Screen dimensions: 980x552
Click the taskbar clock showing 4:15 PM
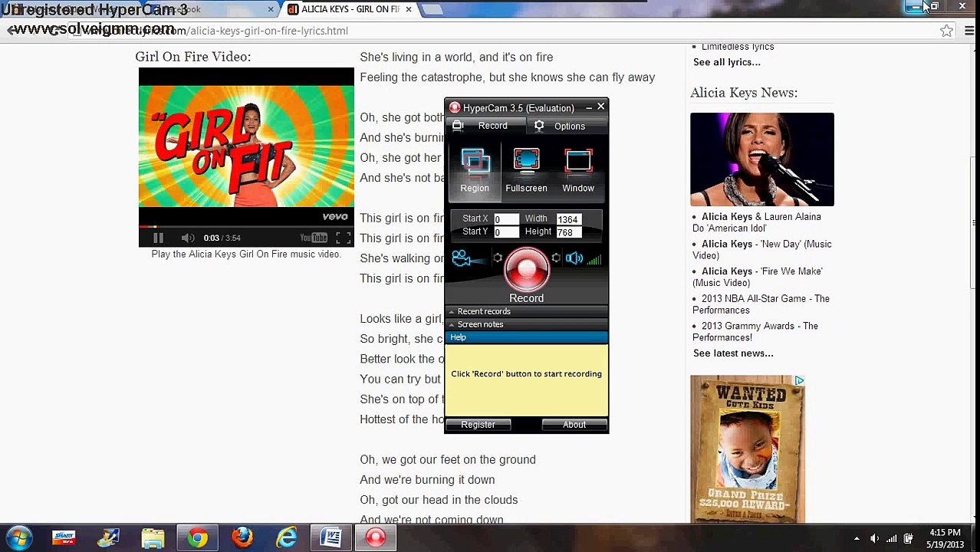coord(945,538)
